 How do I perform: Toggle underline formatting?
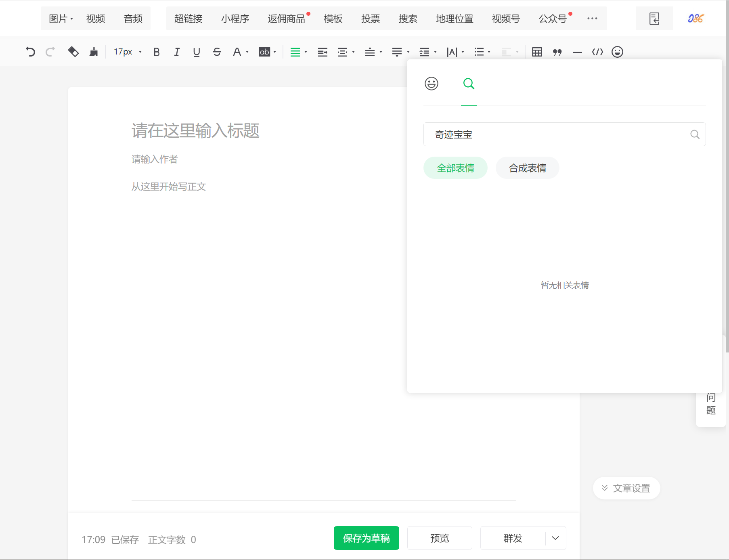pos(197,52)
